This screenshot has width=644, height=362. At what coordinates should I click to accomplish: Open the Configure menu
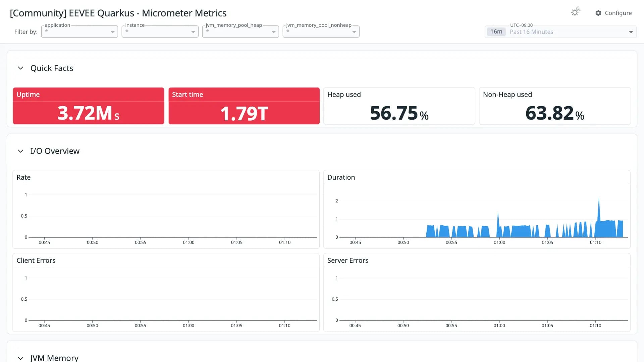click(613, 13)
